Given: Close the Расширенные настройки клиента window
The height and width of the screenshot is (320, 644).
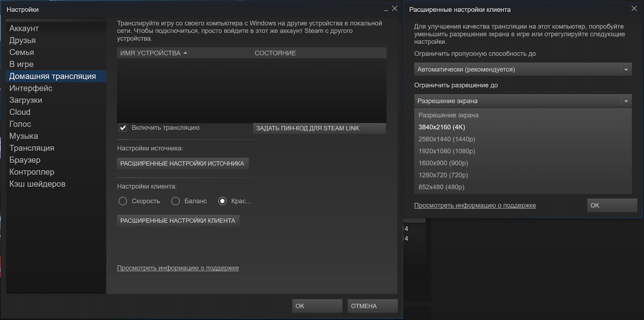Looking at the screenshot, I should tap(634, 8).
